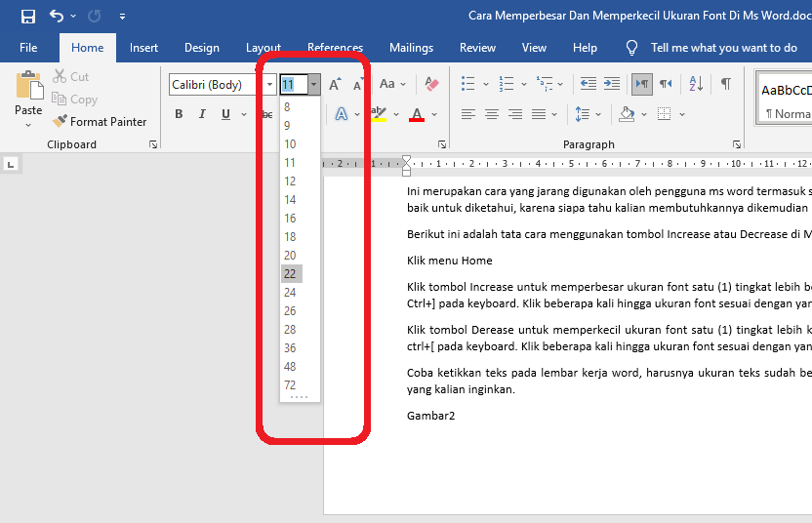Select font size 16 in the list

(x=290, y=219)
